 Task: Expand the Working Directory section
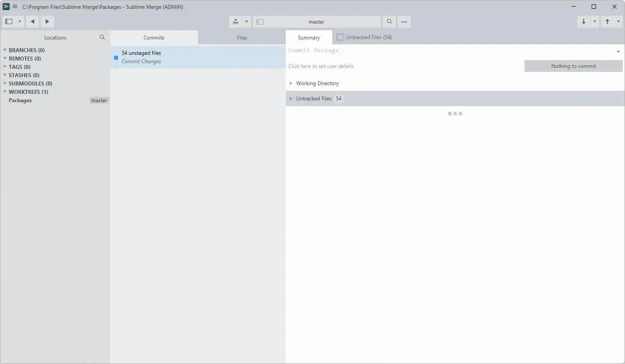(291, 83)
